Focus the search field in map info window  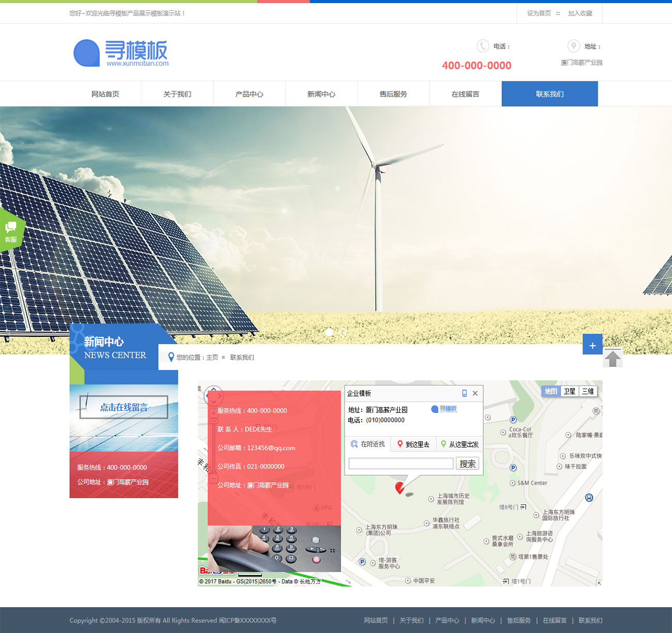click(x=401, y=464)
